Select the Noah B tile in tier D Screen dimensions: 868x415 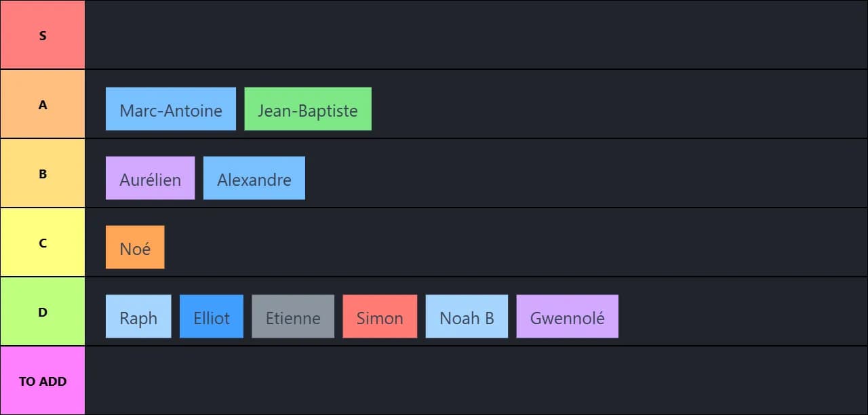coord(467,316)
